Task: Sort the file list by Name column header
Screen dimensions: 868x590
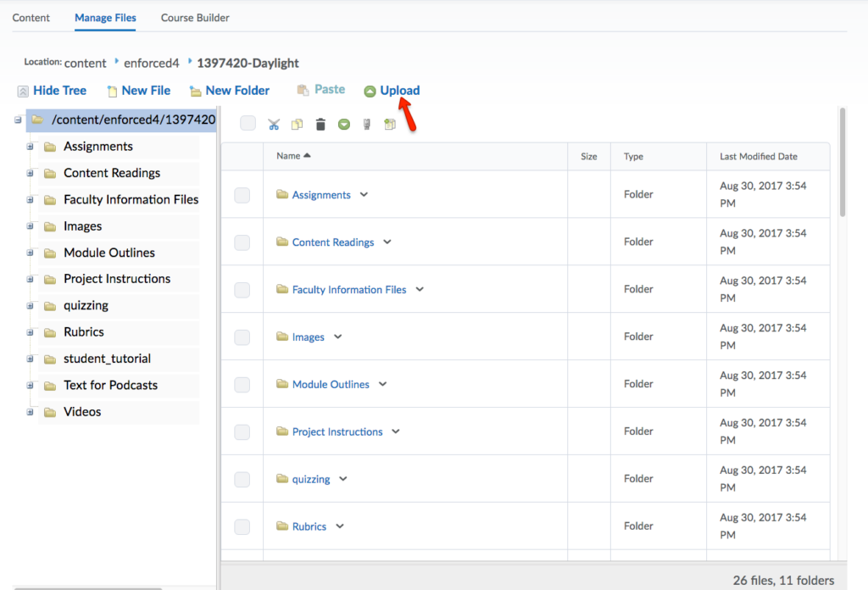Action: (288, 156)
